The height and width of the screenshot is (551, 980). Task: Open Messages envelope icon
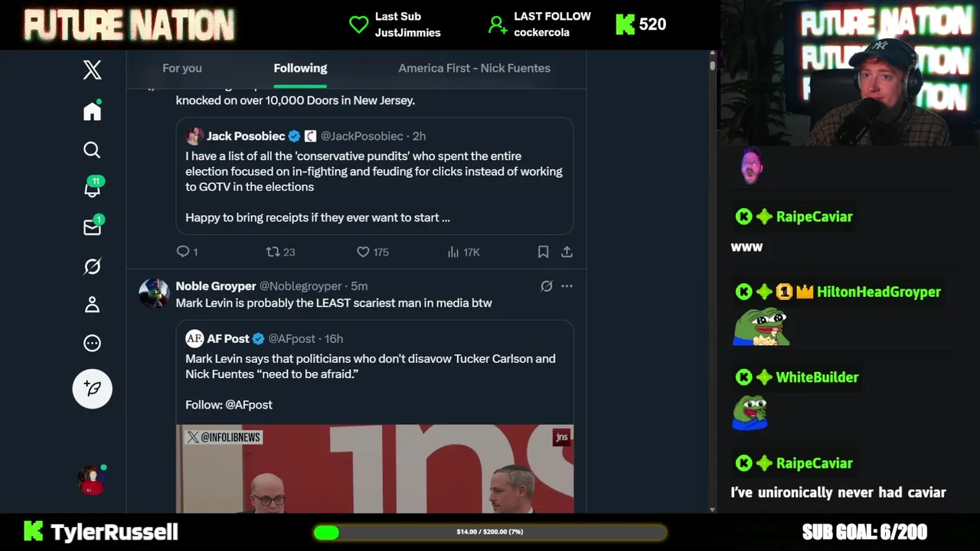tap(92, 227)
